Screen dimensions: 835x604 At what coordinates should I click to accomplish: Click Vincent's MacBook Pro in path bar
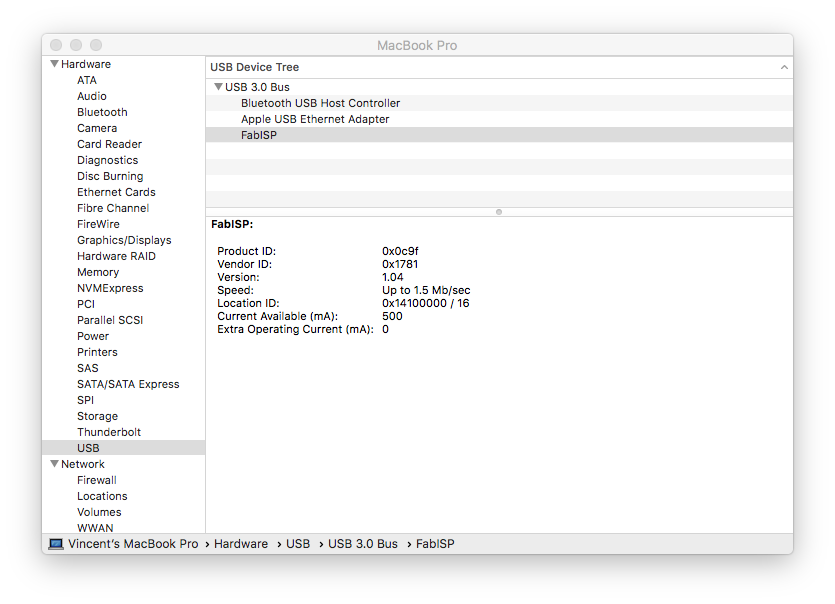coord(133,544)
